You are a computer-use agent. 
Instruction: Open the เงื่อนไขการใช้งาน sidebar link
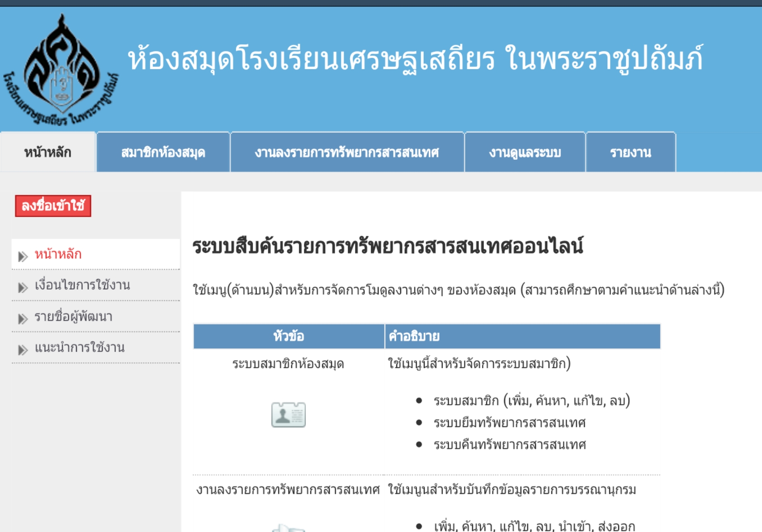coord(82,285)
